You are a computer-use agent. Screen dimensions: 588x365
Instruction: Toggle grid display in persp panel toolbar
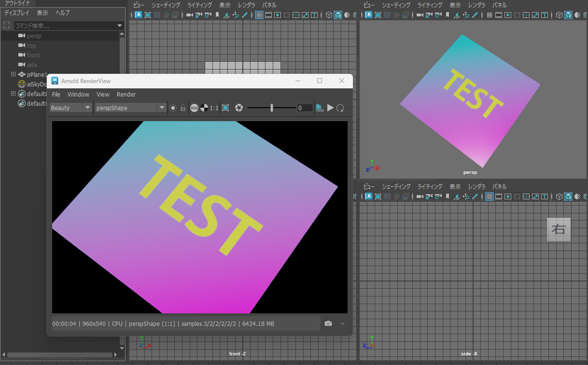click(x=490, y=15)
